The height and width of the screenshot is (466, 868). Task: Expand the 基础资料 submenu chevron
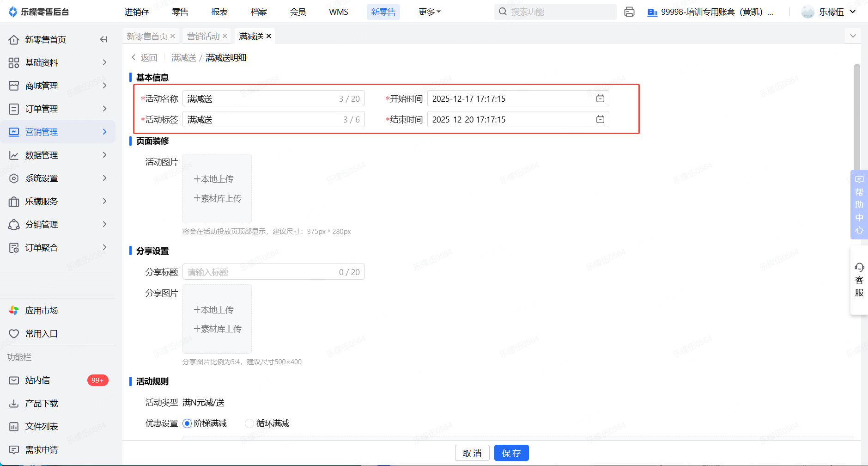click(105, 62)
